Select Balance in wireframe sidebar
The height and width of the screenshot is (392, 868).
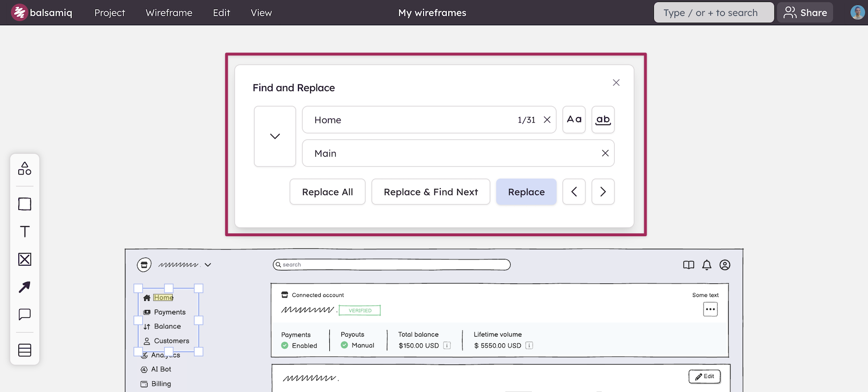(x=167, y=326)
